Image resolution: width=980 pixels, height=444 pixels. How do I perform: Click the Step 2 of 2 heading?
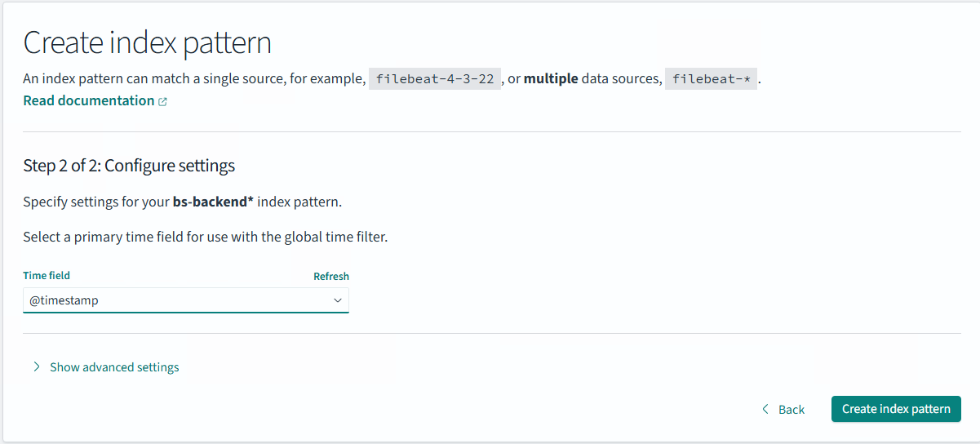[x=129, y=166]
